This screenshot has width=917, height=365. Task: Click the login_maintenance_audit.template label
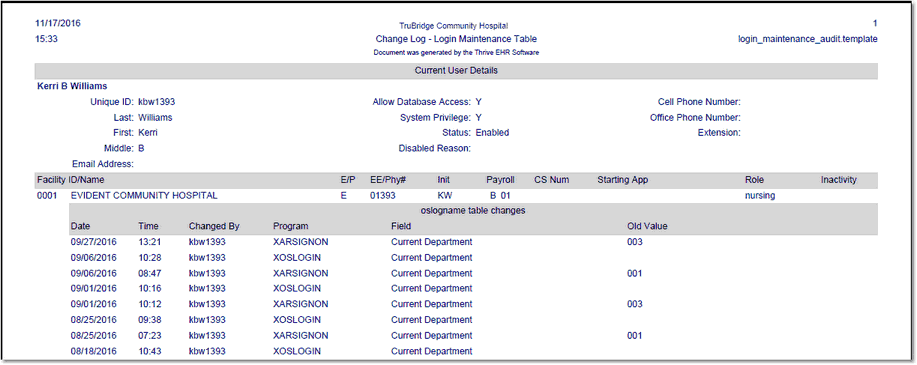808,39
